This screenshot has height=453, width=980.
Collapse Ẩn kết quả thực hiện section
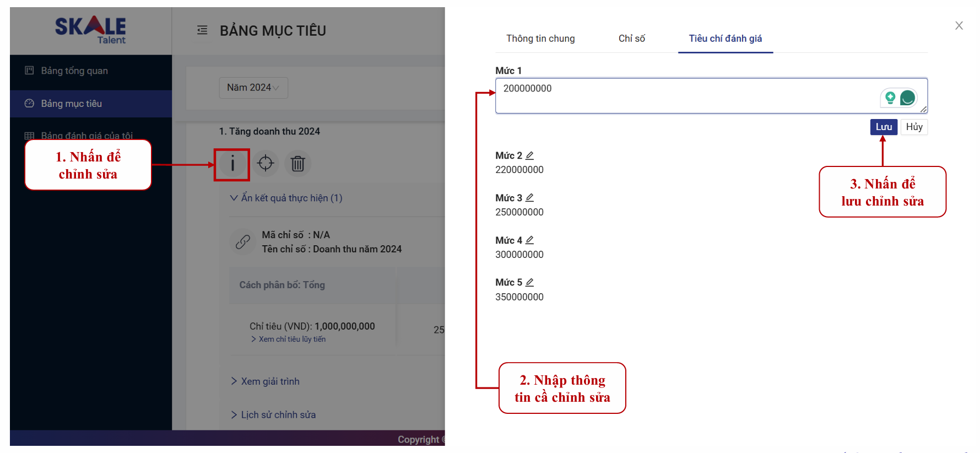coord(286,198)
